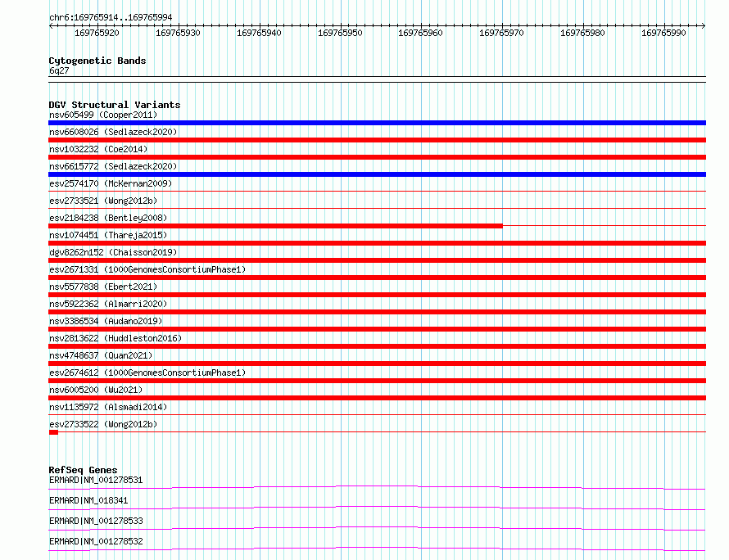Open variant nsv1074451 (Thareja2015)
Viewport: 729px width, 560px height.
[108, 235]
